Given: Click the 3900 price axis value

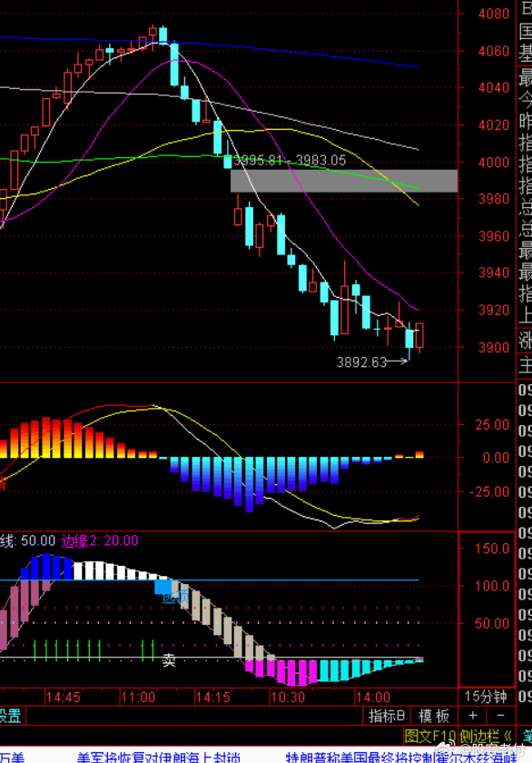Looking at the screenshot, I should 494,347.
